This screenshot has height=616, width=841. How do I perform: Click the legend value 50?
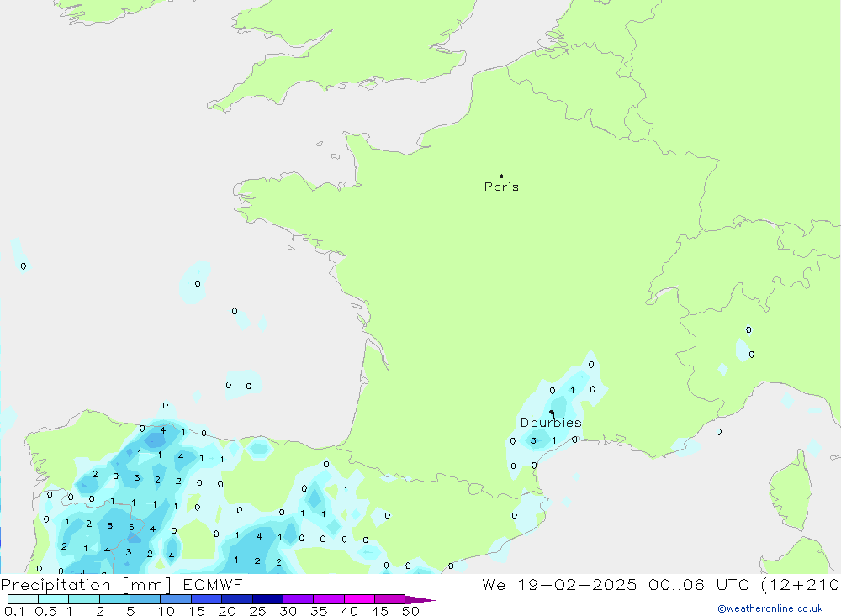coord(410,611)
